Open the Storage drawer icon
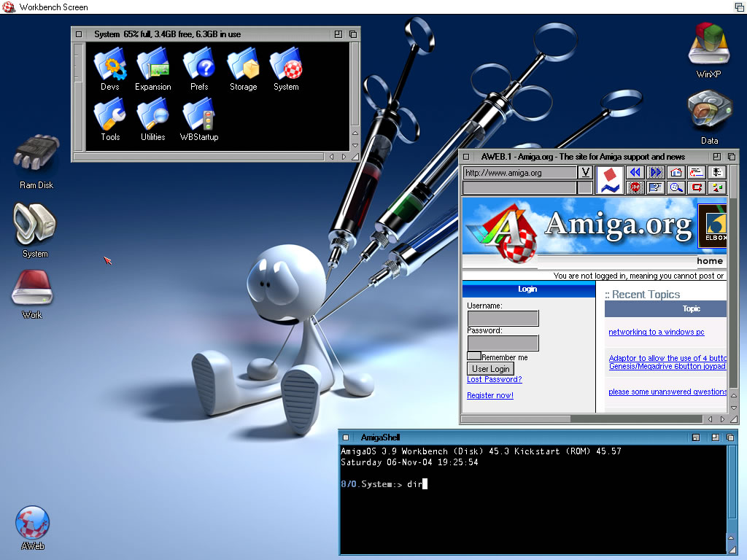This screenshot has width=747, height=560. pos(244,69)
